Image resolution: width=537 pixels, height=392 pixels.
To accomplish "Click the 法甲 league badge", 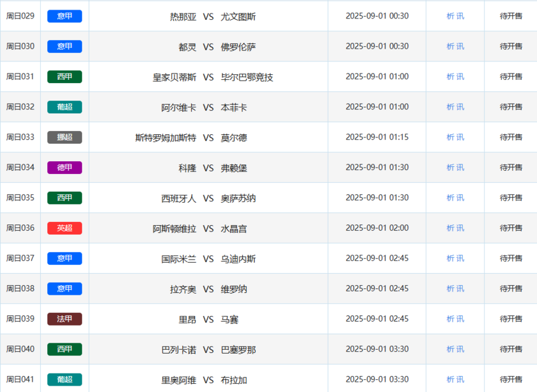I will (x=65, y=319).
